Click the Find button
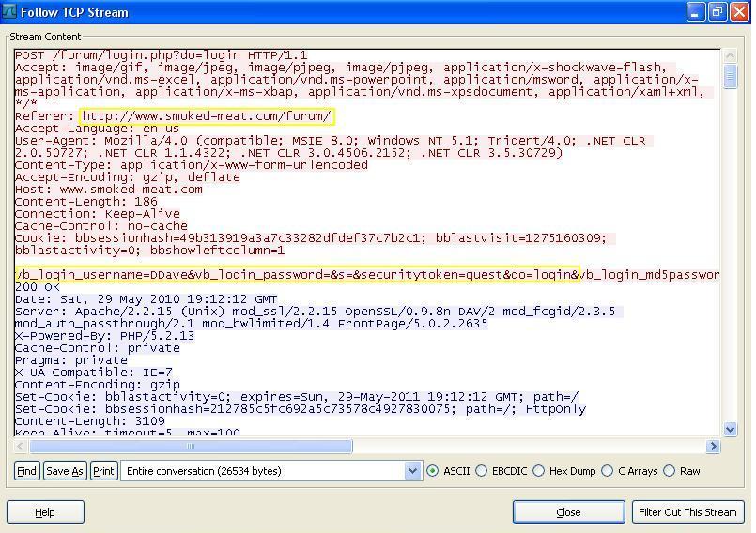The width and height of the screenshot is (756, 533). coord(26,471)
